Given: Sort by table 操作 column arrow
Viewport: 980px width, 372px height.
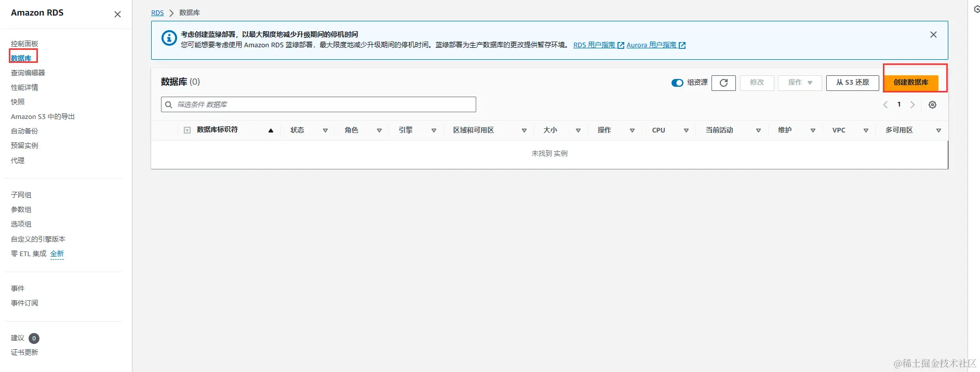Looking at the screenshot, I should 632,130.
